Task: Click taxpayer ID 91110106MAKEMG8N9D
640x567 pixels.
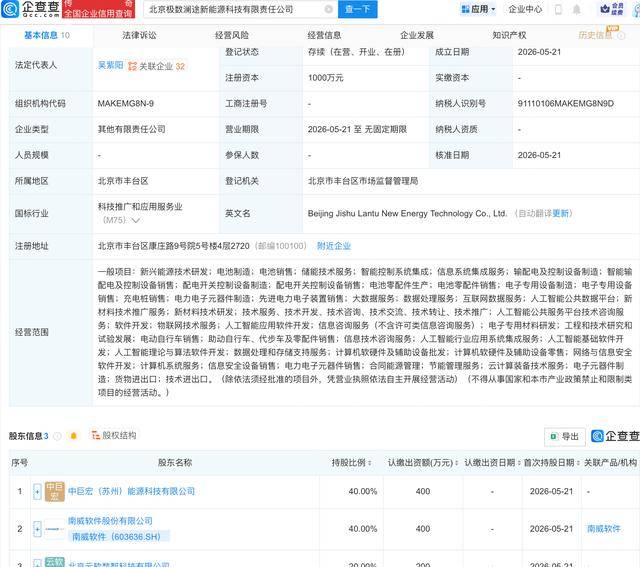Action: coord(566,104)
